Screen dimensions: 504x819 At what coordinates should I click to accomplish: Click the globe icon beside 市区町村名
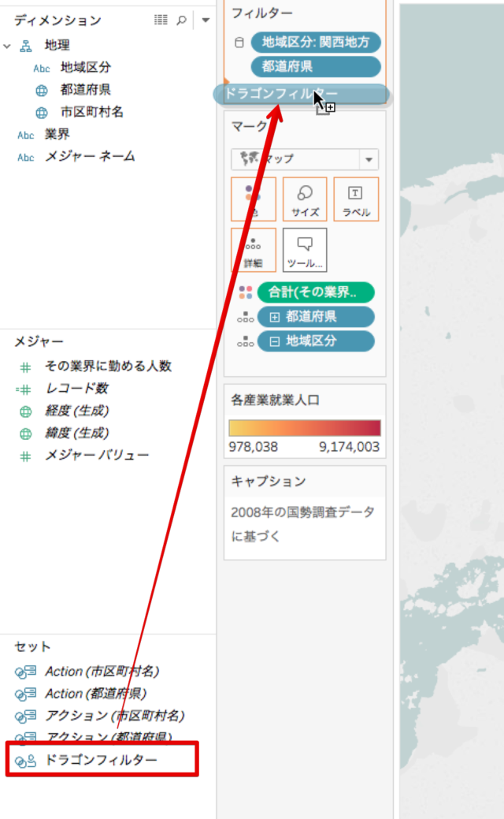click(41, 113)
